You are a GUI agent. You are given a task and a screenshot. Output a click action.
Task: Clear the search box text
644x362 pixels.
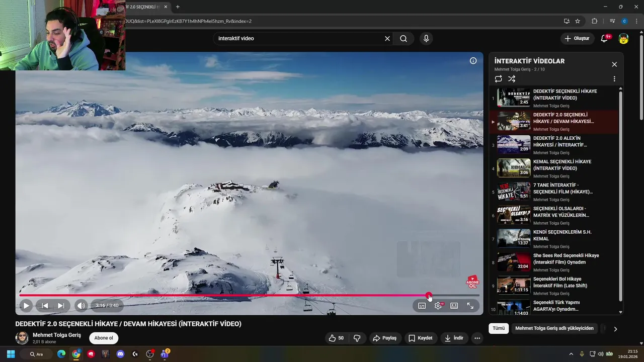click(387, 39)
